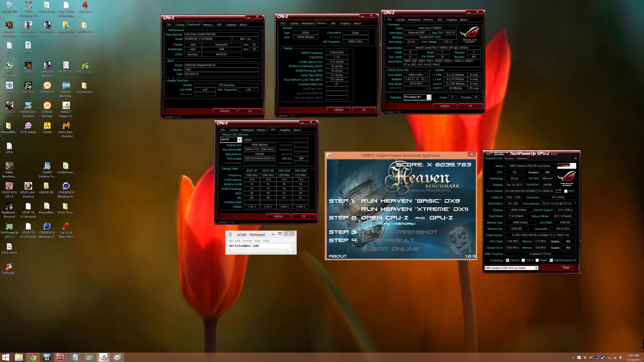Viewport: 644px width, 362px height.
Task: Open the Far Cry 4 desktop icon
Action: coord(85,7)
